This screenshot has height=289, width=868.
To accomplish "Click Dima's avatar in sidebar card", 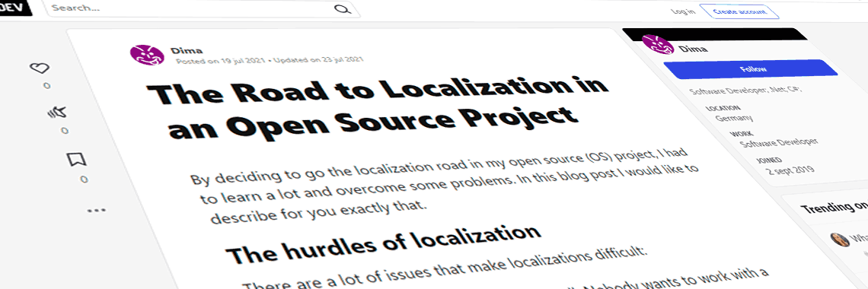I will (657, 44).
